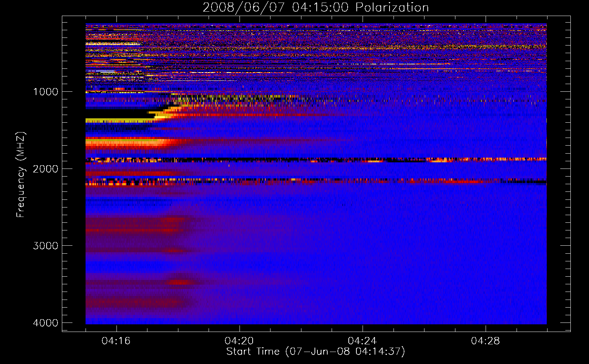
Task: Click the 04:28 time tick label
Action: pyautogui.click(x=485, y=341)
